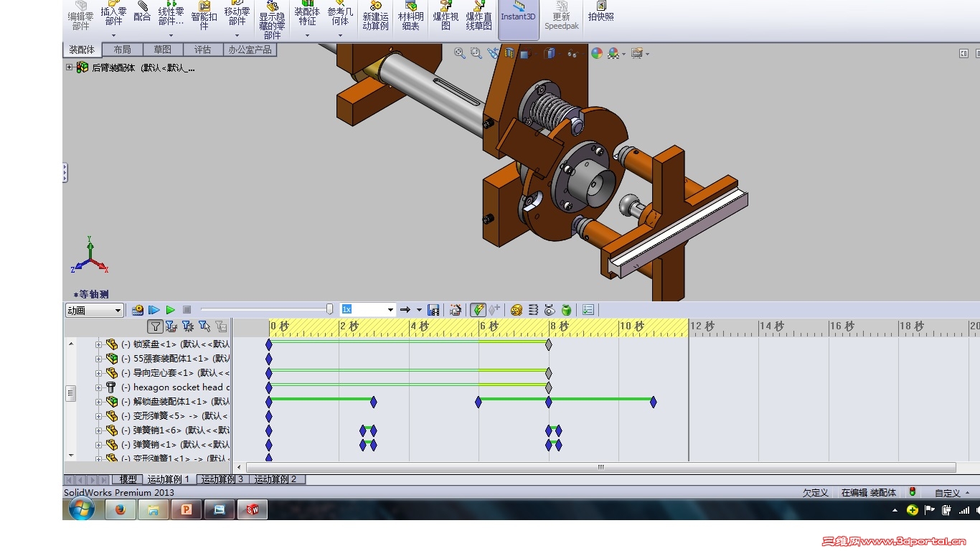Expand Linear Component Pattern dropdown arrow
This screenshot has height=551, width=980.
(x=171, y=35)
